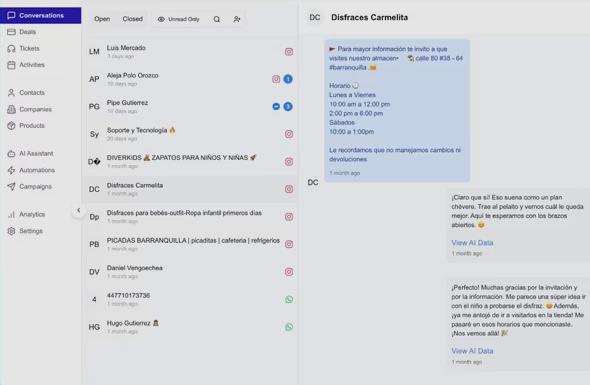The image size is (590, 385).
Task: Open 447710173736 conversation
Action: 190,299
